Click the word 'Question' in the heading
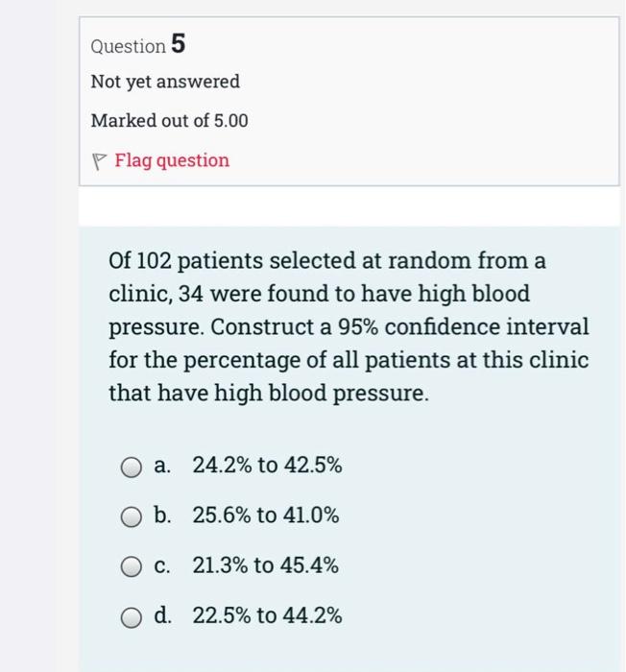 coord(128,46)
